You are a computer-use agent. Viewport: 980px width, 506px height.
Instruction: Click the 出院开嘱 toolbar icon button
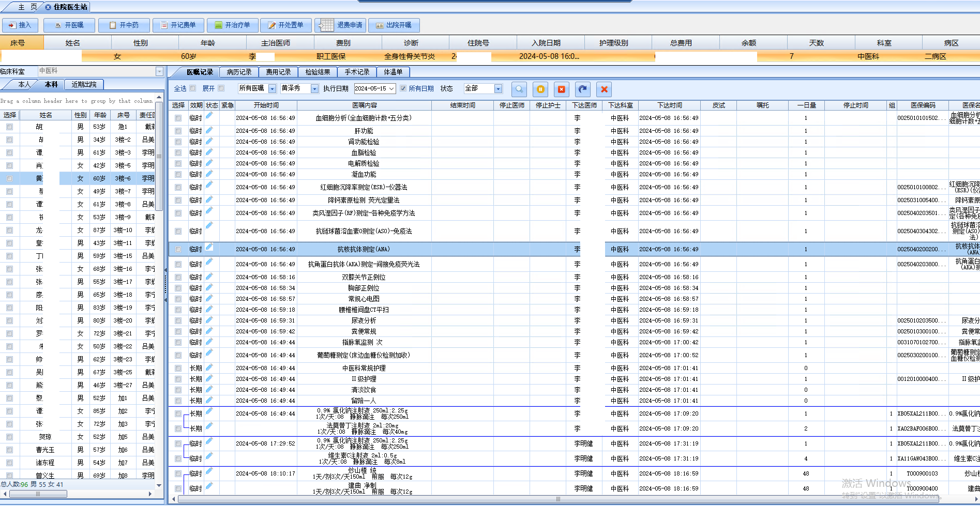point(394,25)
